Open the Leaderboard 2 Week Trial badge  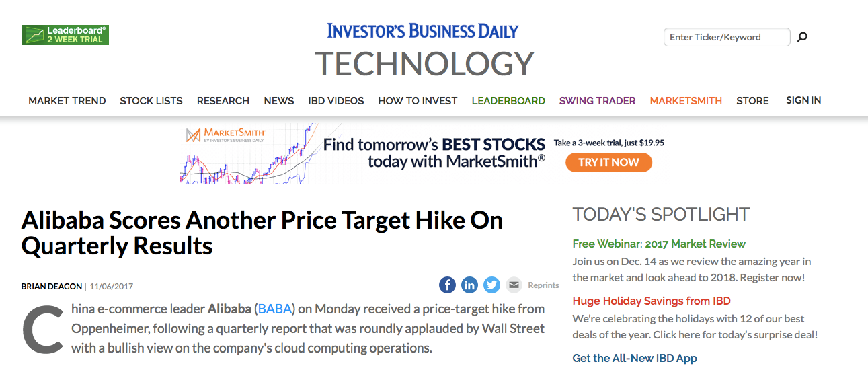point(65,35)
